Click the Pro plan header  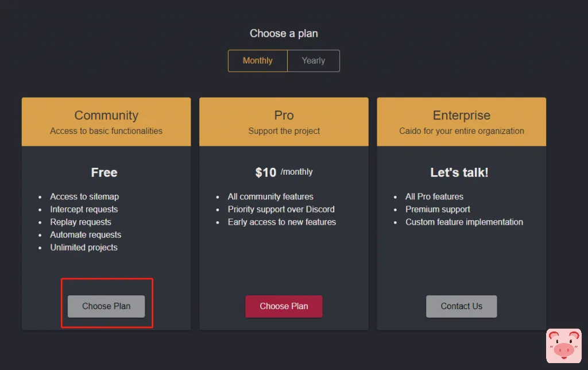[284, 115]
